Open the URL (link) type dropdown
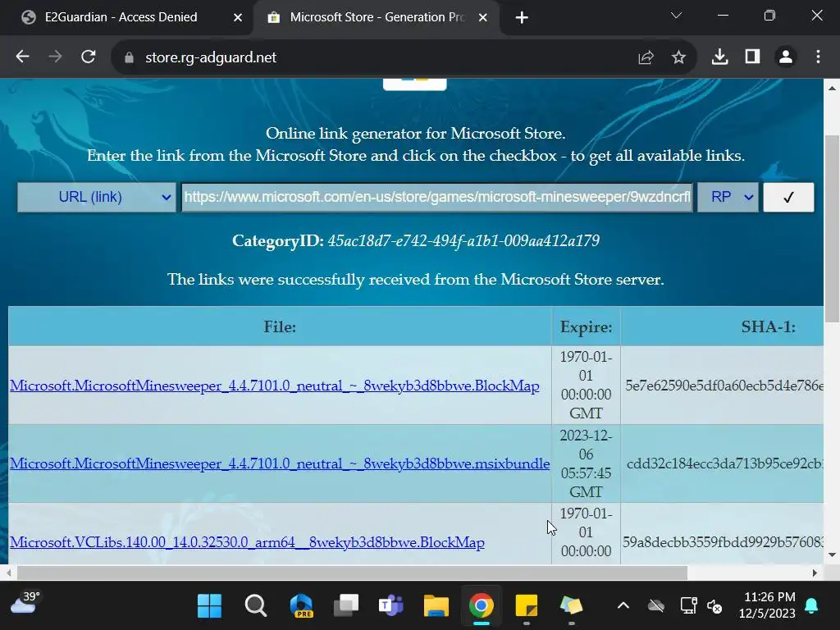This screenshot has height=630, width=840. (97, 197)
